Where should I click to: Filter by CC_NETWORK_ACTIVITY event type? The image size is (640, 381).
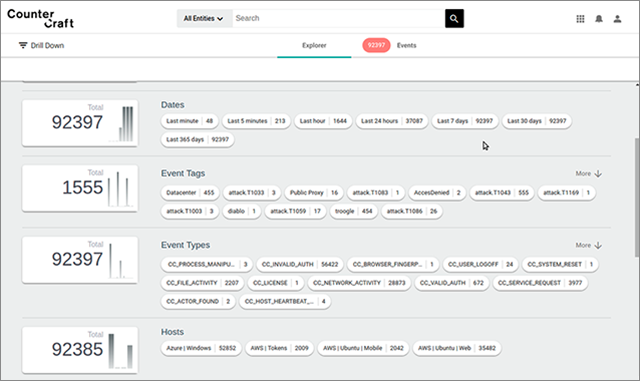click(359, 283)
